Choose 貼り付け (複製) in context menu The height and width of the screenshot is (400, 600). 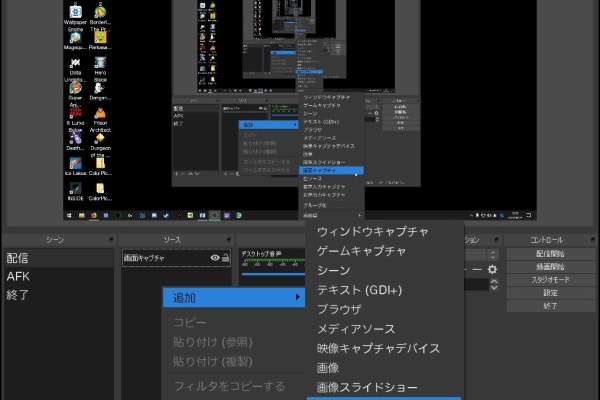tap(213, 361)
